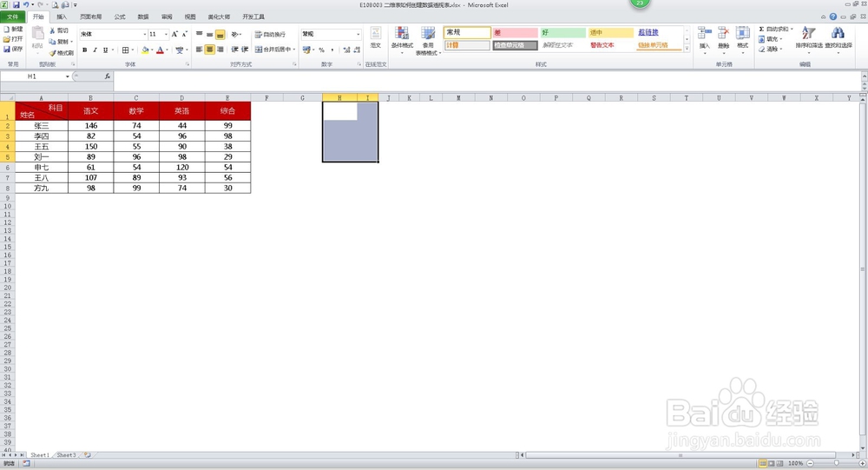Increase decimal places icon

coord(346,50)
